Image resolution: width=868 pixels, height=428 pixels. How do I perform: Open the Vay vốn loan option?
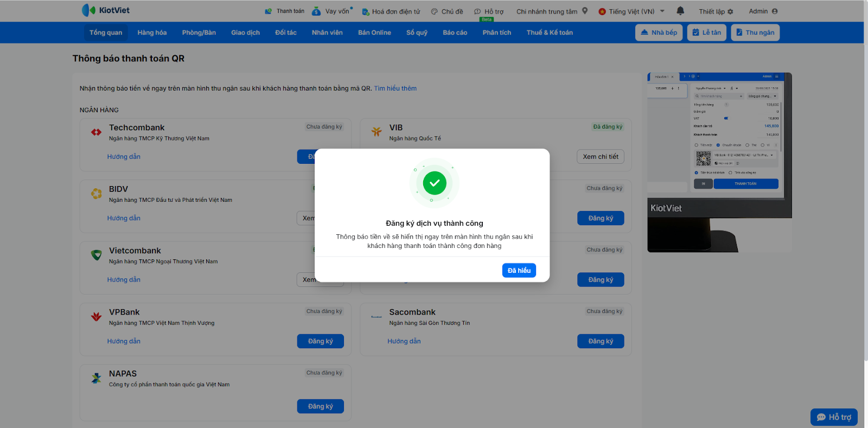coord(332,11)
